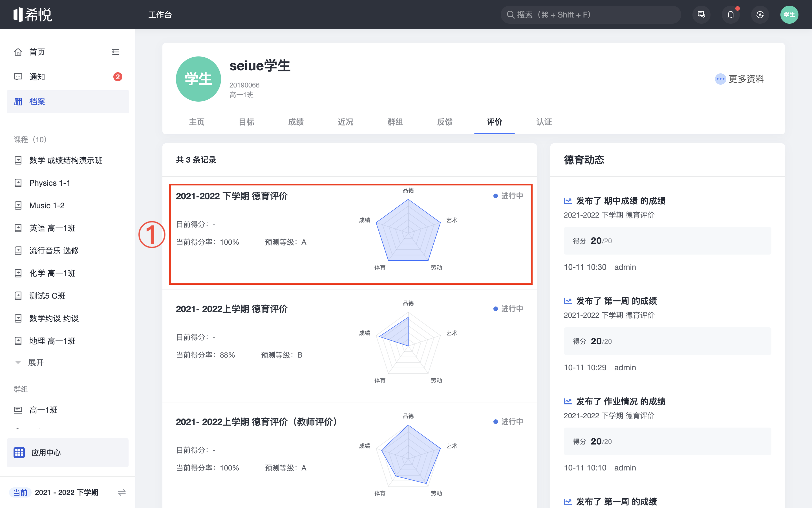
Task: Switch to the 近况 tab
Action: (346, 122)
